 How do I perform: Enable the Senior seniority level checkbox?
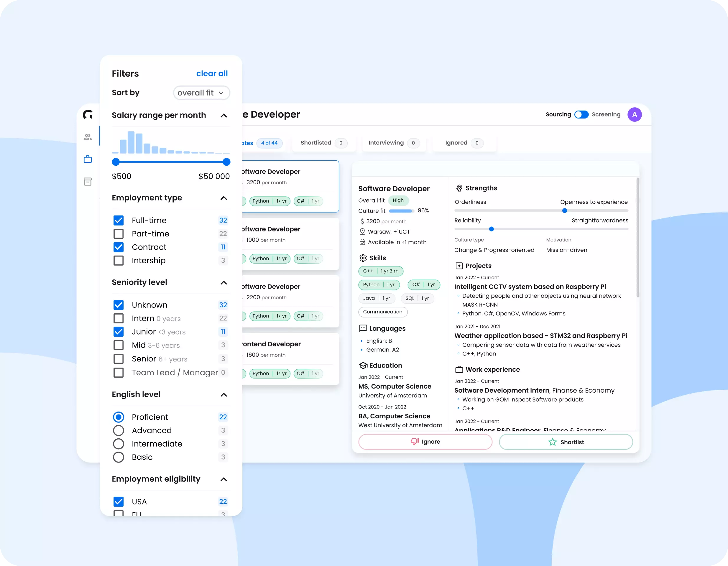pos(118,359)
